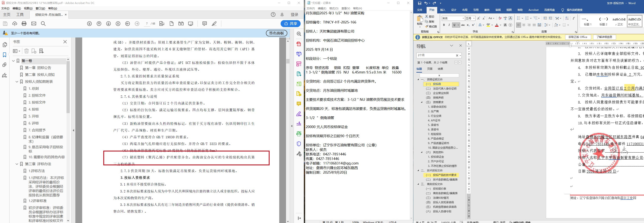Click the Acrobat notifications bell
The width and height of the screenshot is (644, 223).
[x=282, y=15]
